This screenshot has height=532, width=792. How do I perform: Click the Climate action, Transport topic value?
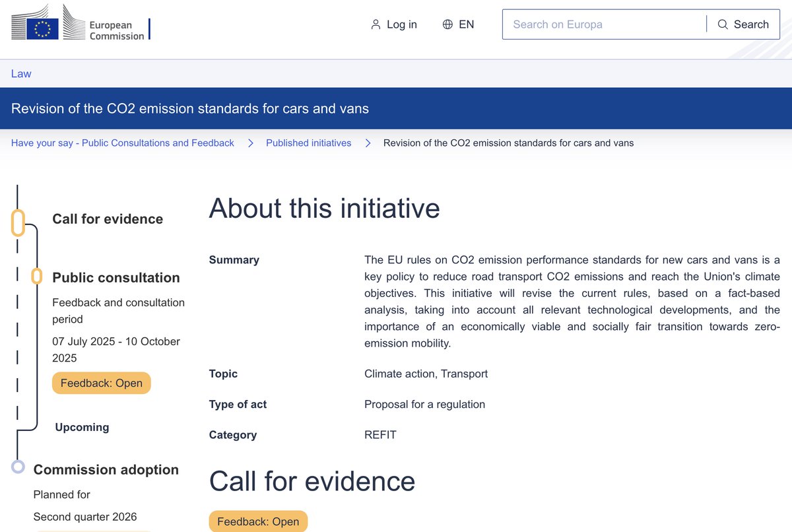[426, 374]
